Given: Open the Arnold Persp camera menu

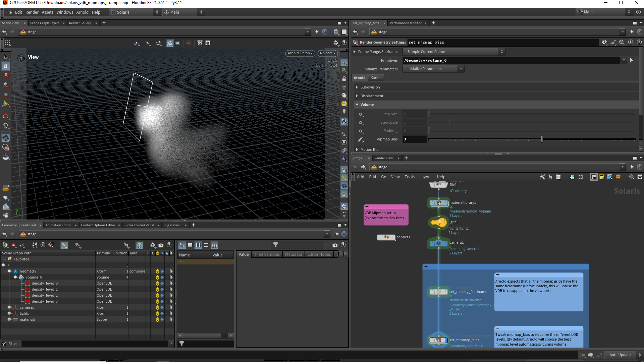Looking at the screenshot, I should (x=300, y=53).
